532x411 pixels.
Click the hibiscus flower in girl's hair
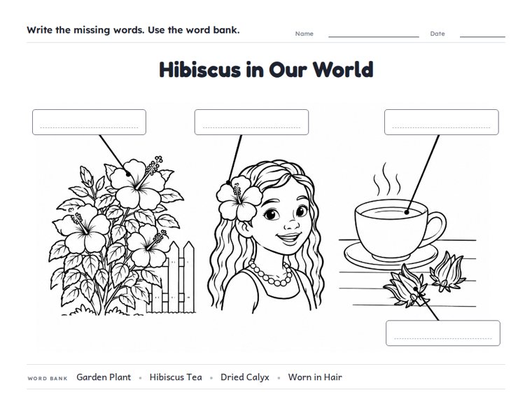point(239,200)
